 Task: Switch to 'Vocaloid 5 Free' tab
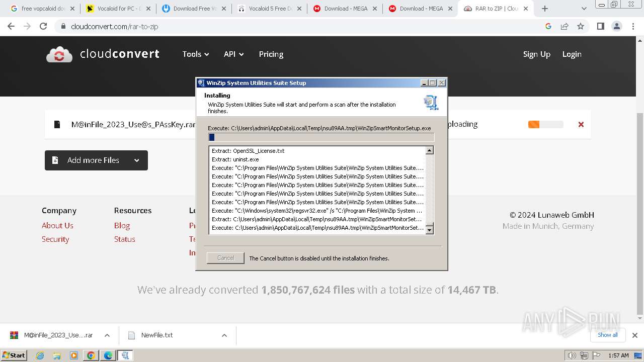pyautogui.click(x=269, y=9)
